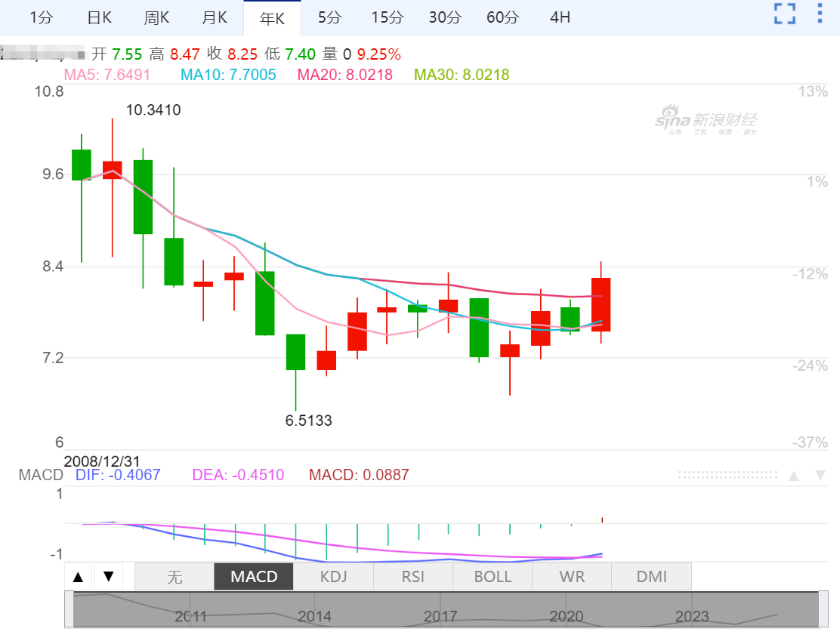Viewport: 840px width, 638px height.
Task: Show the RSI indicator
Action: pos(413,577)
